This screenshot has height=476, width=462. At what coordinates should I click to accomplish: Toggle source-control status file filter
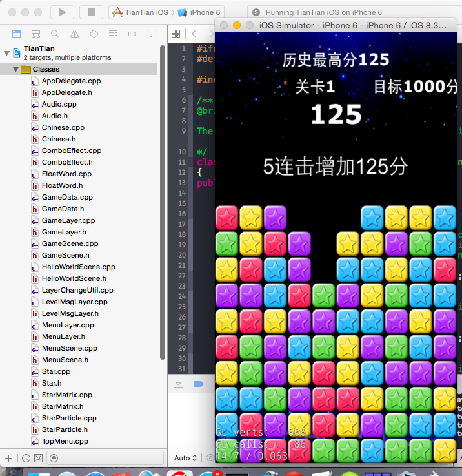pos(38,458)
